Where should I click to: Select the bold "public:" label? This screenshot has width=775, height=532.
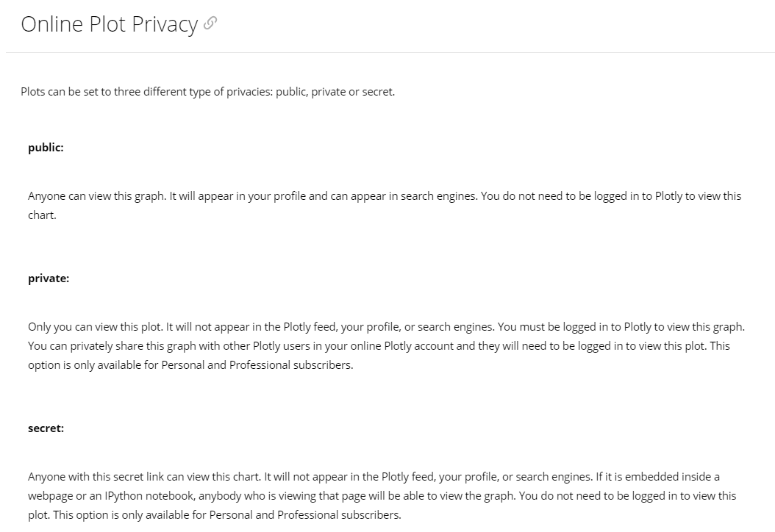46,148
